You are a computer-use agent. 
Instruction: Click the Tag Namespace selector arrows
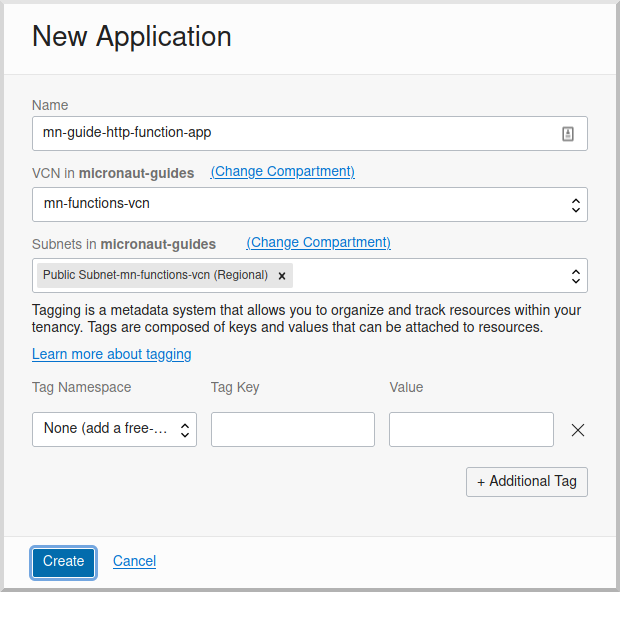pyautogui.click(x=184, y=430)
